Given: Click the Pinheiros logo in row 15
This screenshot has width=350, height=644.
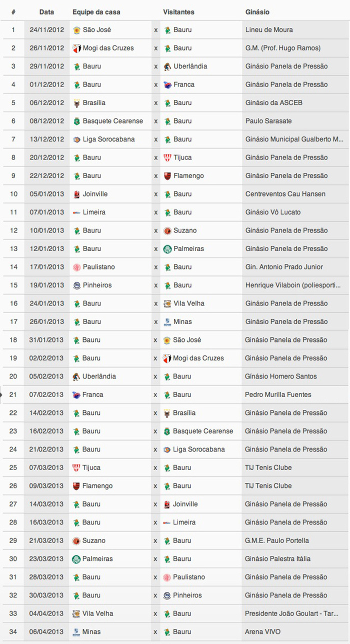Looking at the screenshot, I should pyautogui.click(x=76, y=285).
